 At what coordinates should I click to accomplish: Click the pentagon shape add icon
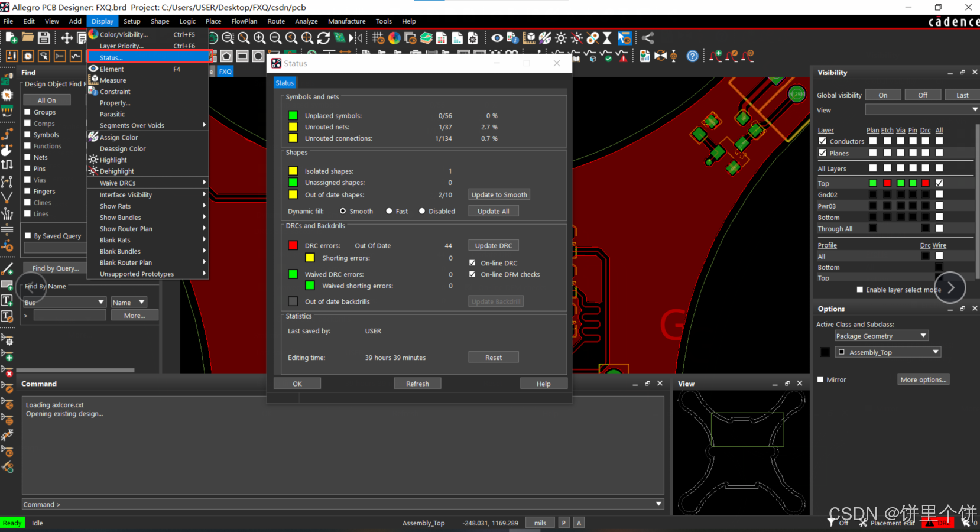pos(226,56)
